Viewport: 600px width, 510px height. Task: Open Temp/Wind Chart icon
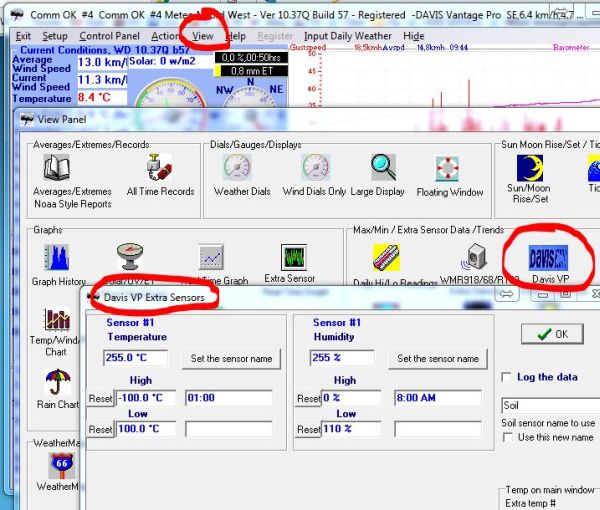(x=57, y=319)
